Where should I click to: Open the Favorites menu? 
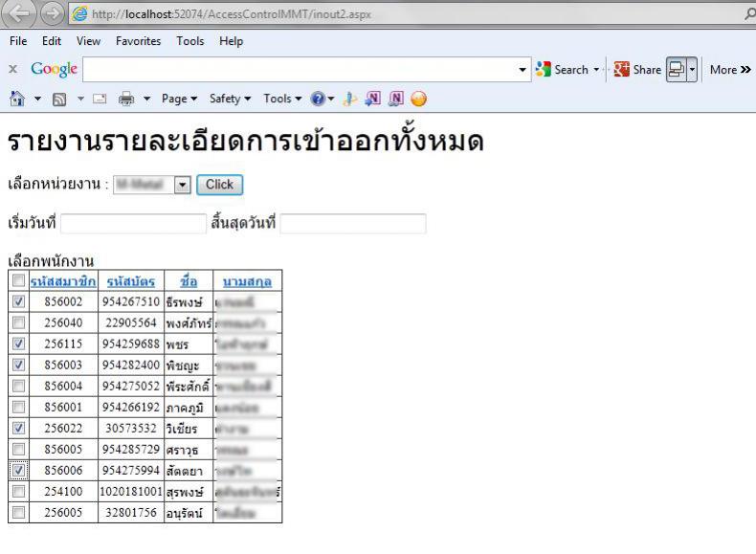pos(139,41)
